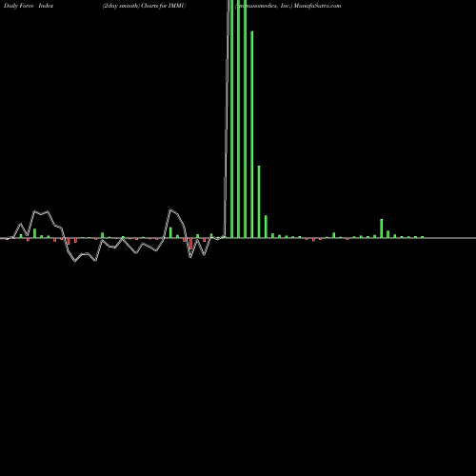Click the green bar peaking near the top right of the spike
476x476 pixels.
click(252, 134)
